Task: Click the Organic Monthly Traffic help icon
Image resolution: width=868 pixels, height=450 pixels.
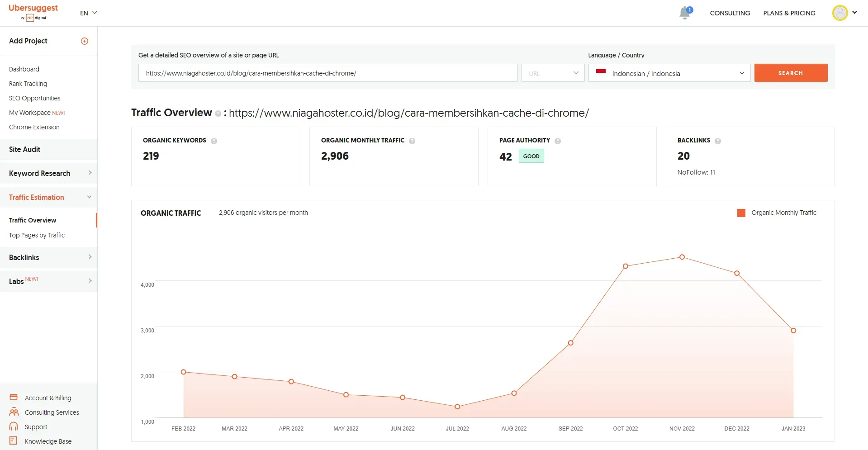Action: point(412,141)
